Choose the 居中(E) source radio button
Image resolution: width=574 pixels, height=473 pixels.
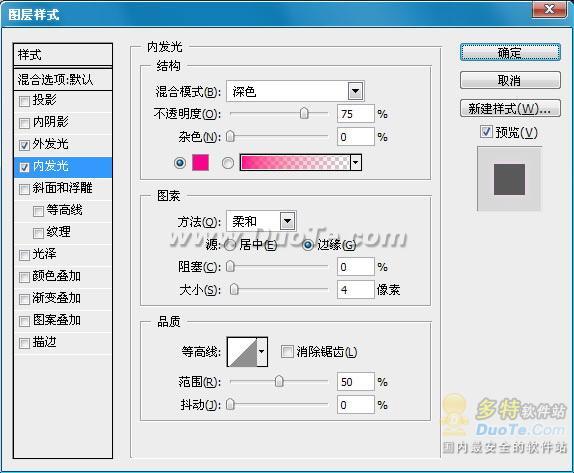230,245
